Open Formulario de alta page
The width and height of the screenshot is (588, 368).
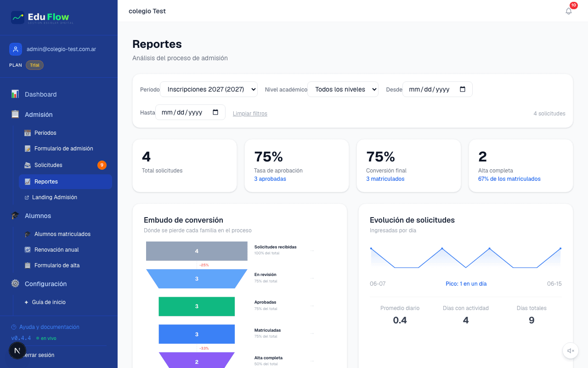[x=65, y=265]
